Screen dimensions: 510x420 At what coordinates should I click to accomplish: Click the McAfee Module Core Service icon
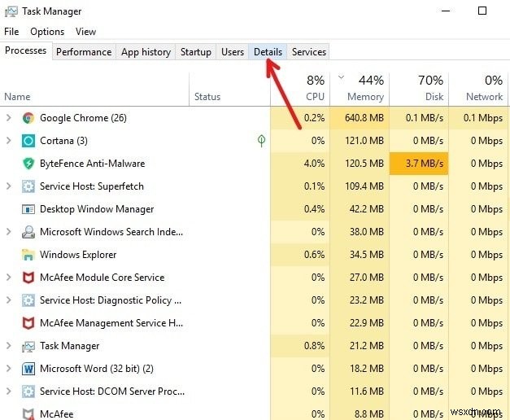tap(28, 278)
